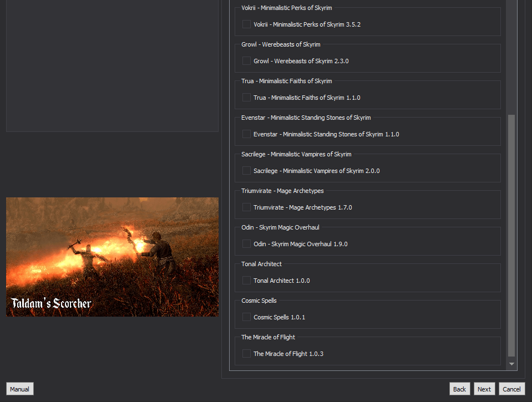The width and height of the screenshot is (532, 402).
Task: Click the Taldam's Scorcher preview image
Action: coord(112,257)
